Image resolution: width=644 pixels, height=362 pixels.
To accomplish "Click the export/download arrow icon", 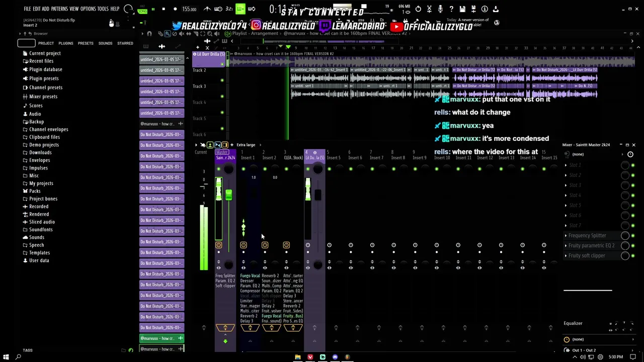I will pos(496,9).
